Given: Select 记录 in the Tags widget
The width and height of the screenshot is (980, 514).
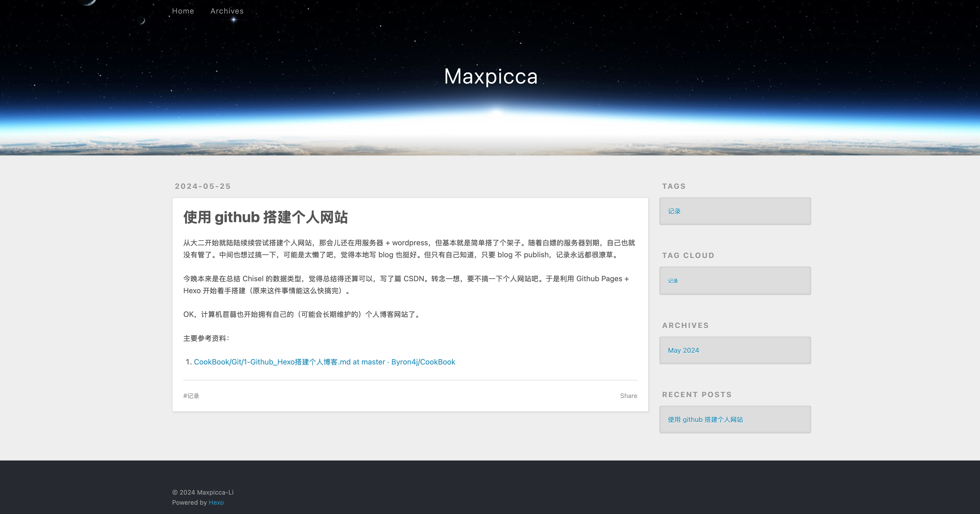Looking at the screenshot, I should click(x=674, y=212).
